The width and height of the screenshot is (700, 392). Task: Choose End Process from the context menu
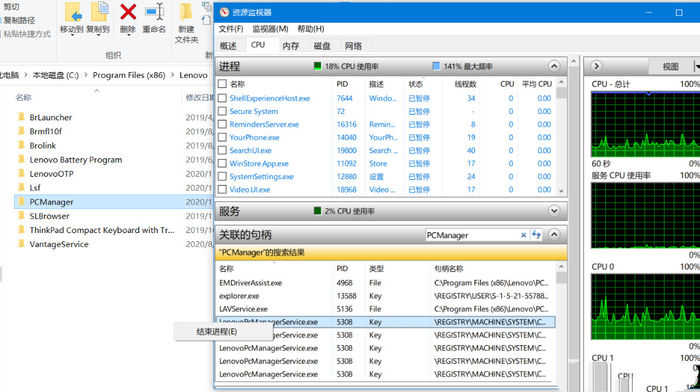[223, 332]
